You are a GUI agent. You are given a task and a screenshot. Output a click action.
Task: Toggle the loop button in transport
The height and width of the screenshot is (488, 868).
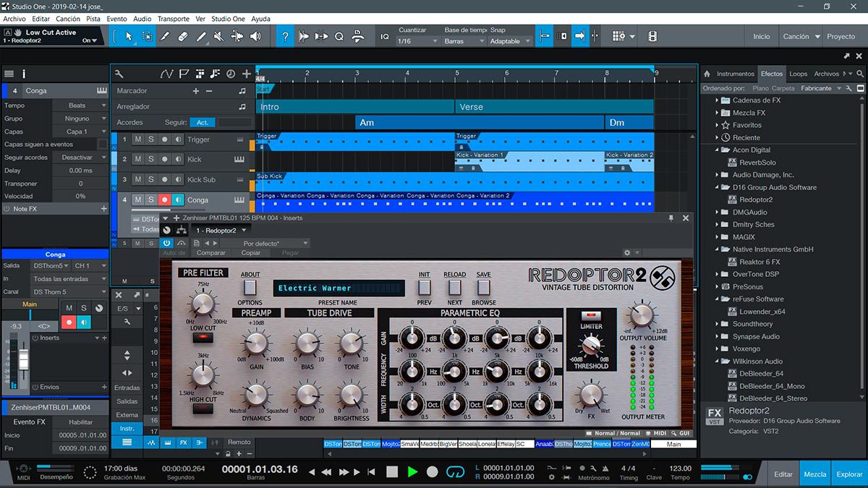(x=455, y=471)
